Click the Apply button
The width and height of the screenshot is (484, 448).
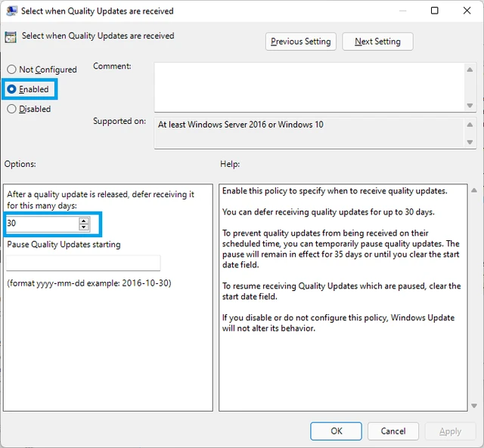click(x=451, y=431)
